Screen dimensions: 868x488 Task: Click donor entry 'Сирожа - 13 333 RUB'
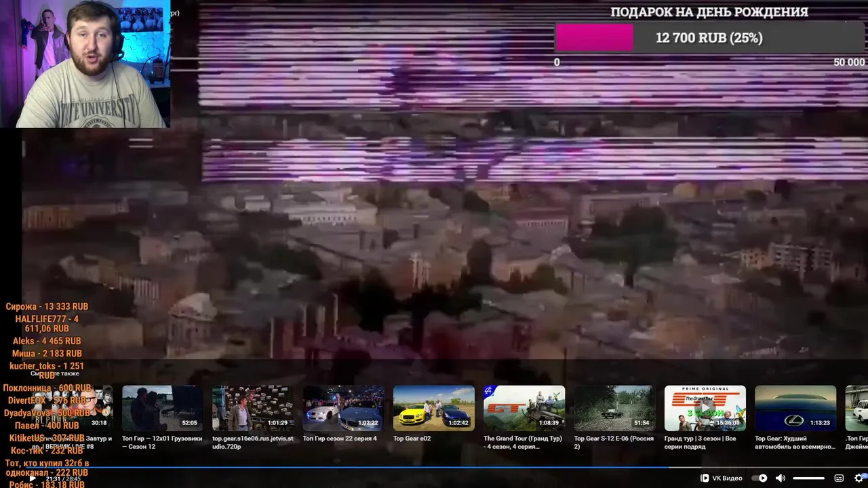[x=47, y=307]
